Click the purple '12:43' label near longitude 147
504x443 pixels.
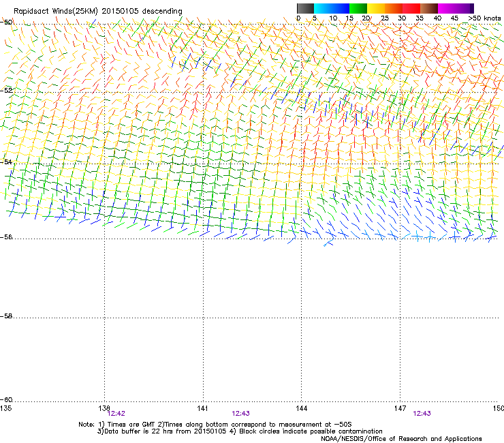(422, 414)
